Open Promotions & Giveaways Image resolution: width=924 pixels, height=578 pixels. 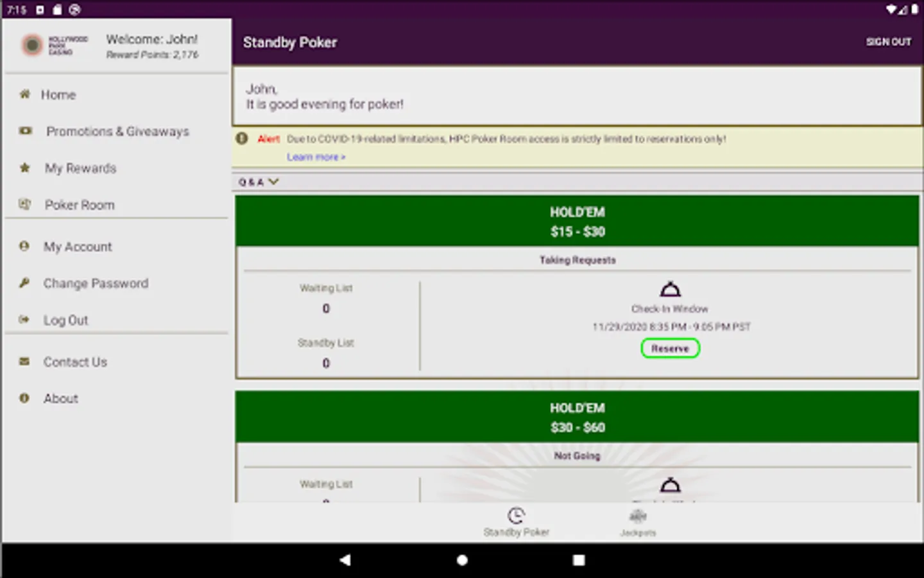[x=116, y=132]
